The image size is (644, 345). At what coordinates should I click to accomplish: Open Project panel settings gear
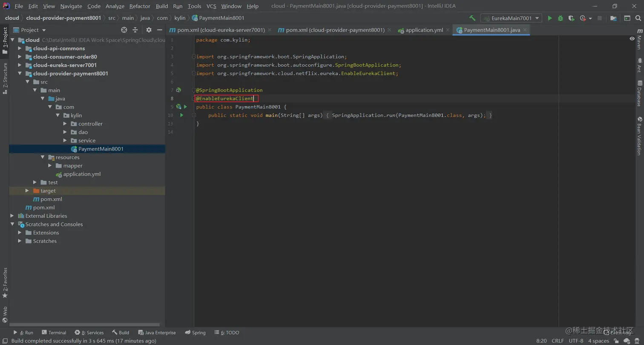149,30
